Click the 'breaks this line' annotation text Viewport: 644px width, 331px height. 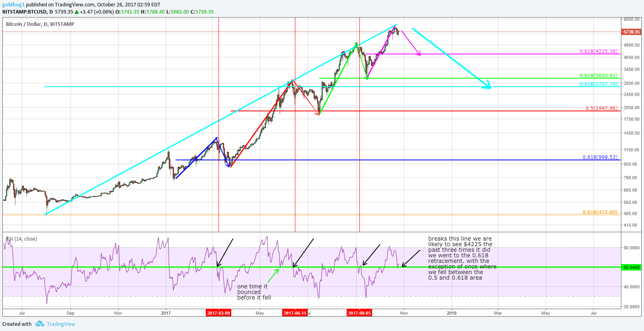tap(462, 258)
